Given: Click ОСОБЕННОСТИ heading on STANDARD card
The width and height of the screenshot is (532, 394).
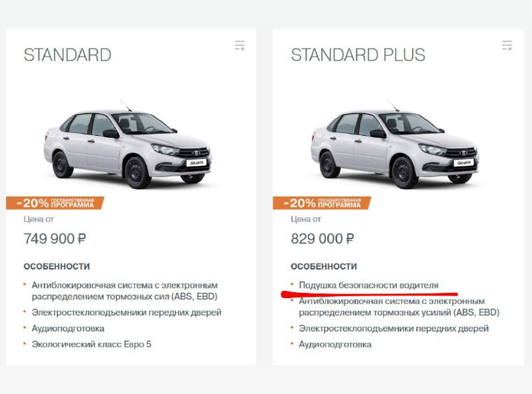Looking at the screenshot, I should (x=57, y=266).
